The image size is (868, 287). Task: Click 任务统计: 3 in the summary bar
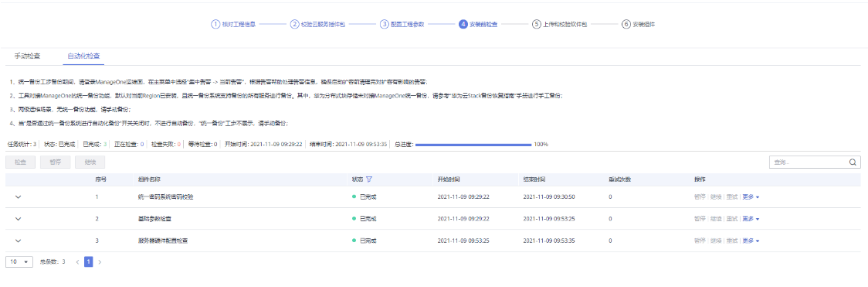(22, 144)
